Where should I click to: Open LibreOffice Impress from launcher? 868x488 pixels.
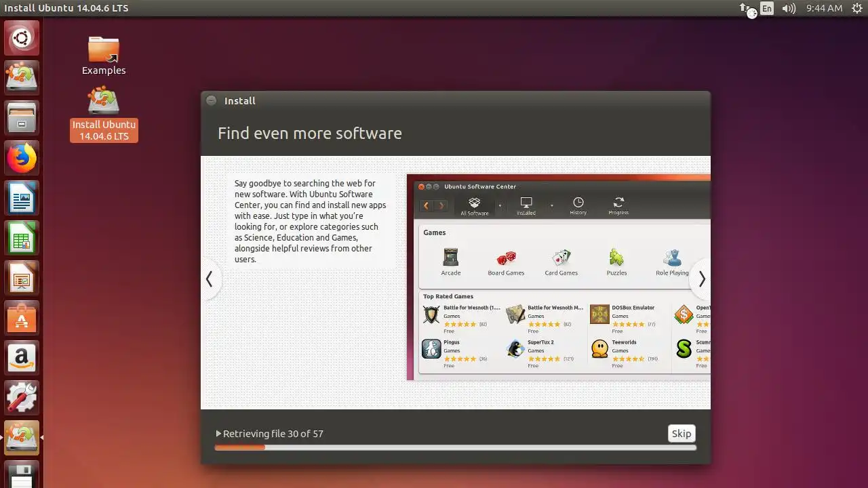click(x=22, y=278)
